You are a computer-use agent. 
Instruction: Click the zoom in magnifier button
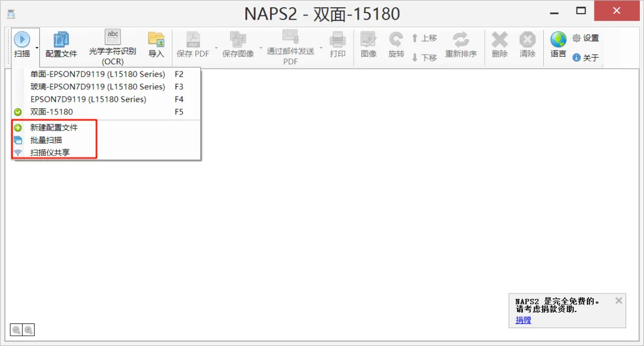point(29,329)
